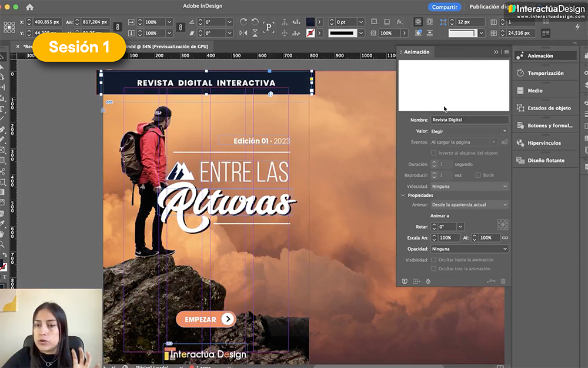Click the Compartir button

(445, 6)
